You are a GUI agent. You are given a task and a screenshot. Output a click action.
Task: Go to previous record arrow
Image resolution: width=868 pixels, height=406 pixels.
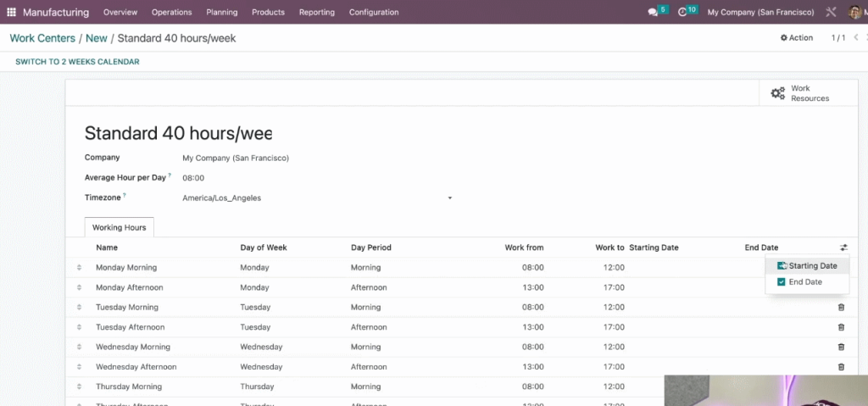coord(856,37)
